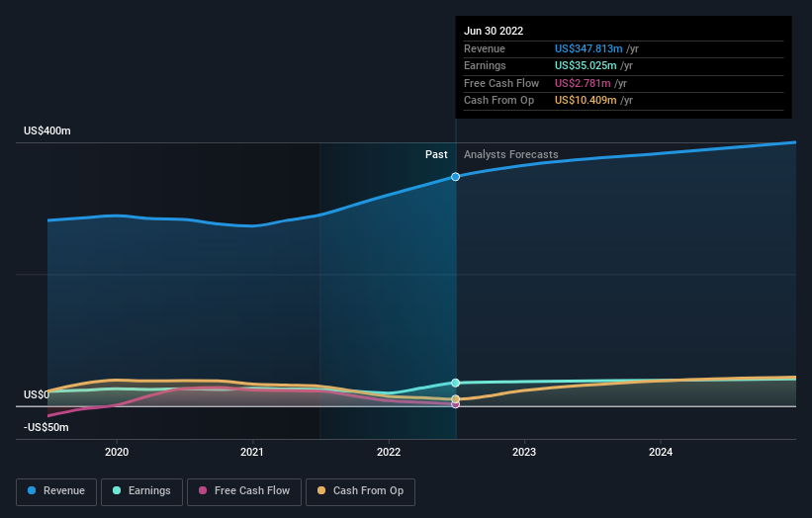Toggle the Revenue legend button
This screenshot has height=518, width=812.
coord(56,491)
